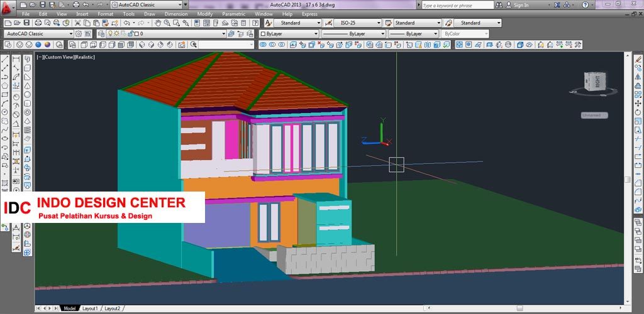Select the Polygon draw tool
Viewport: 644px width, 314px height.
point(4,85)
